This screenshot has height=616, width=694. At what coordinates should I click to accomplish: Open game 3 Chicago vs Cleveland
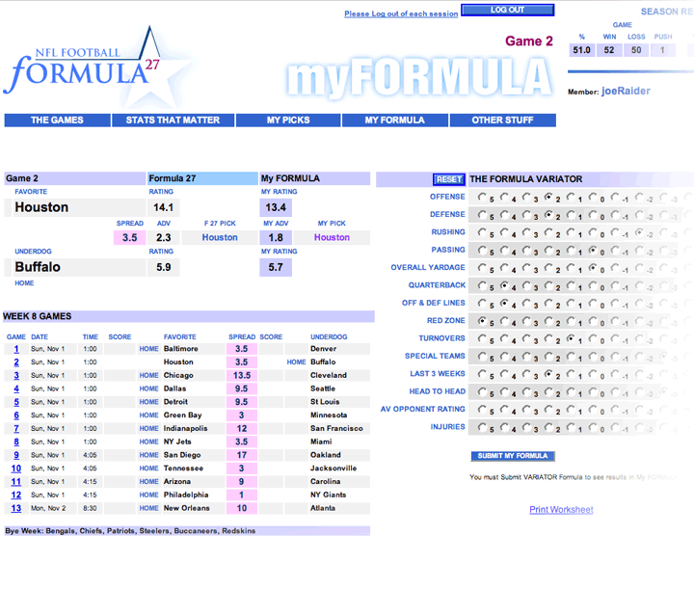16,375
